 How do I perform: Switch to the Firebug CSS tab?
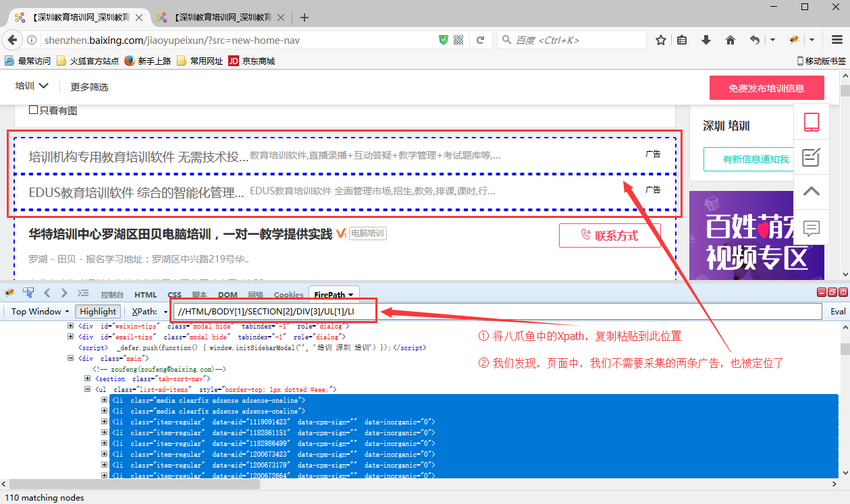[x=175, y=295]
